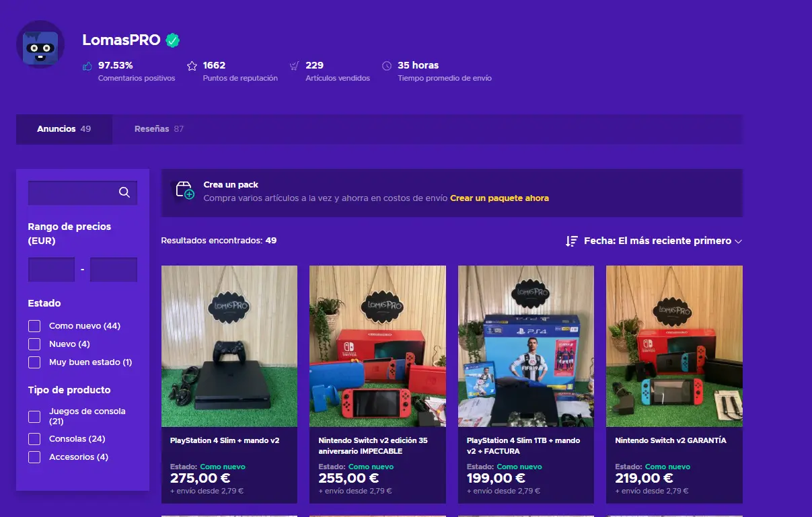Open the Anuncios tab
812x517 pixels.
[64, 129]
